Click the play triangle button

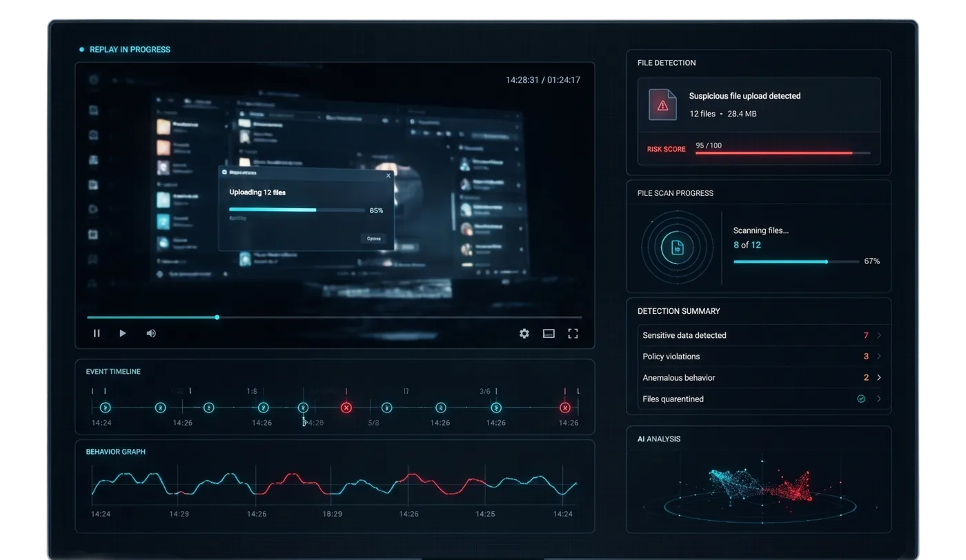[x=123, y=333]
